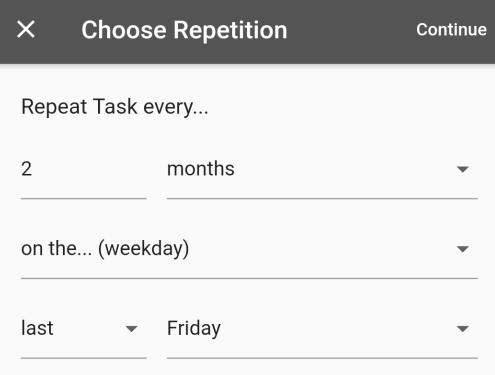Click the underline below the number 2

tap(84, 198)
